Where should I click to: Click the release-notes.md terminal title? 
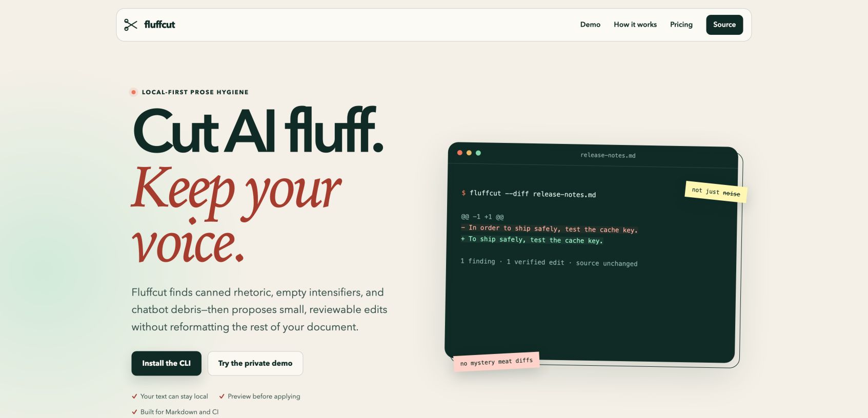(608, 155)
